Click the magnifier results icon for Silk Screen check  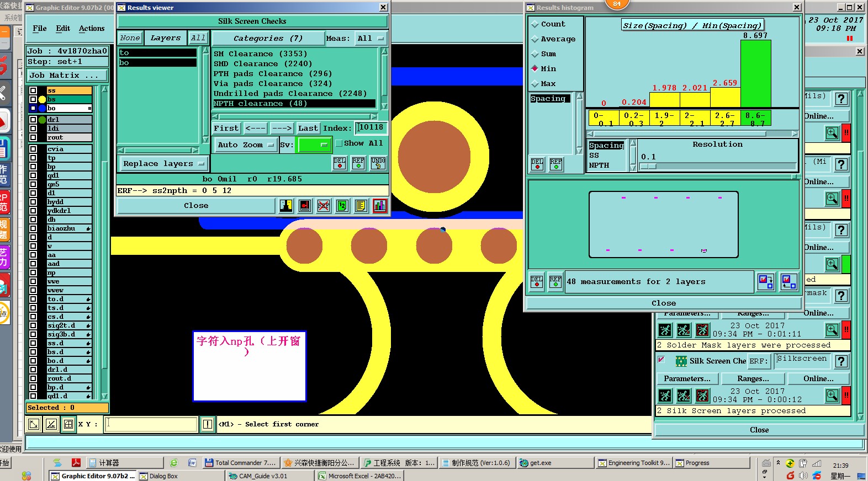(x=832, y=396)
